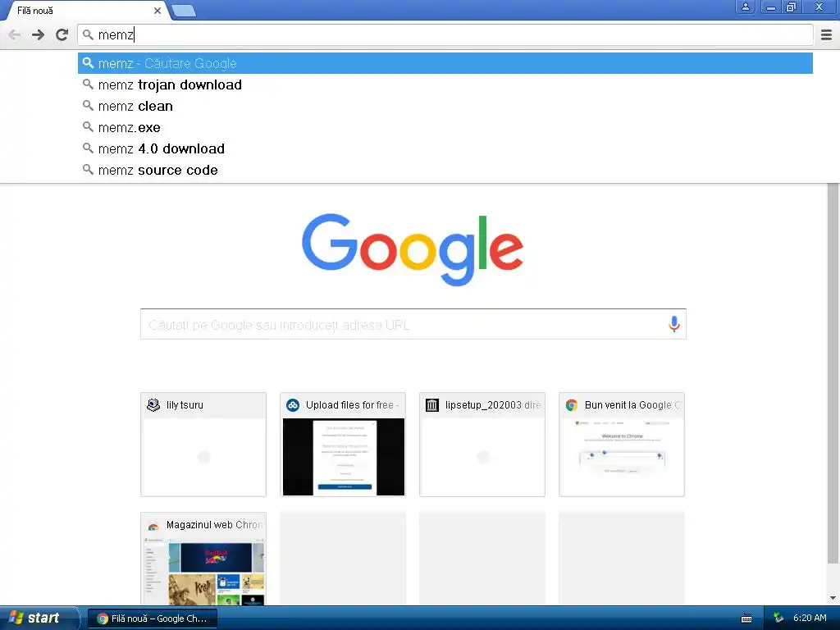Click the Chrome favicon on Bun venit tile

(572, 405)
